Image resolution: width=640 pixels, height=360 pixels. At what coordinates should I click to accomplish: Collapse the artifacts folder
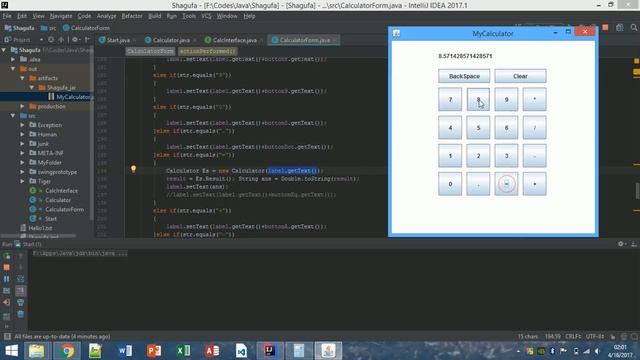click(x=22, y=78)
